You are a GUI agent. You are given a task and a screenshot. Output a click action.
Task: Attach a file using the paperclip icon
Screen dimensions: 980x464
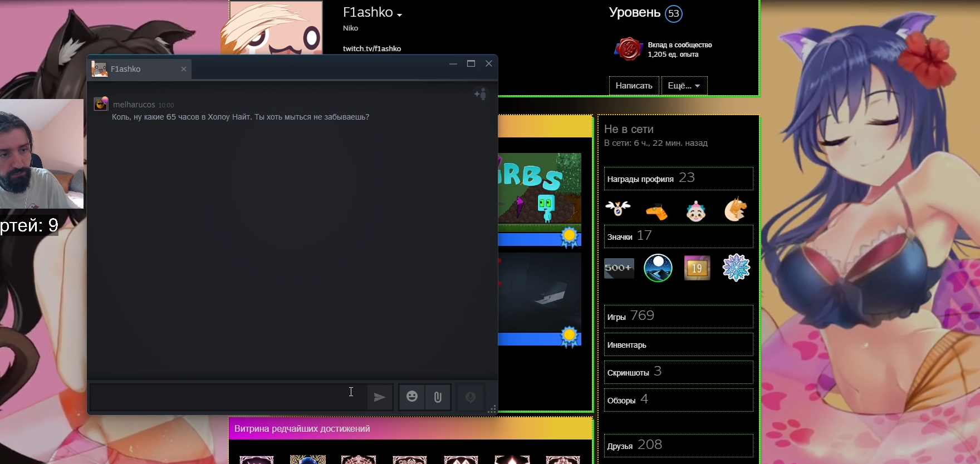438,397
